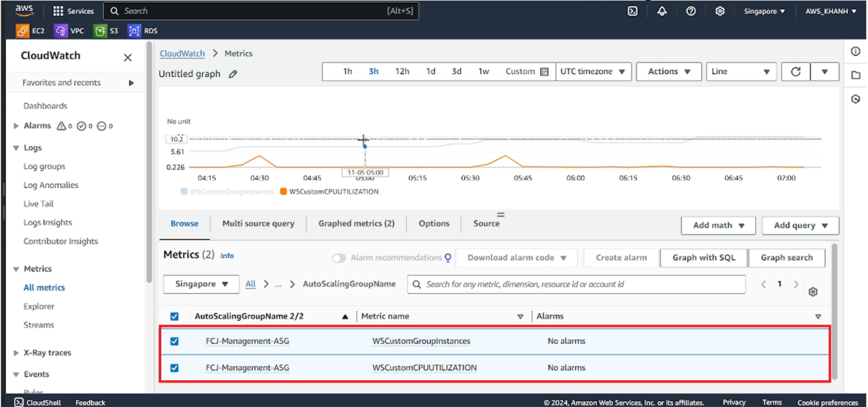Switch to the Multi source query tab
This screenshot has width=868, height=407.
point(258,224)
